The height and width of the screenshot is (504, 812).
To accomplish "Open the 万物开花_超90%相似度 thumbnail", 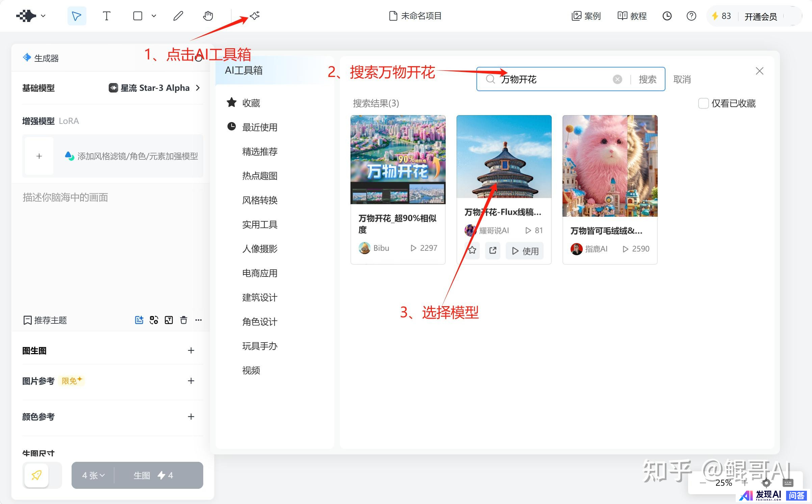I will (x=398, y=160).
